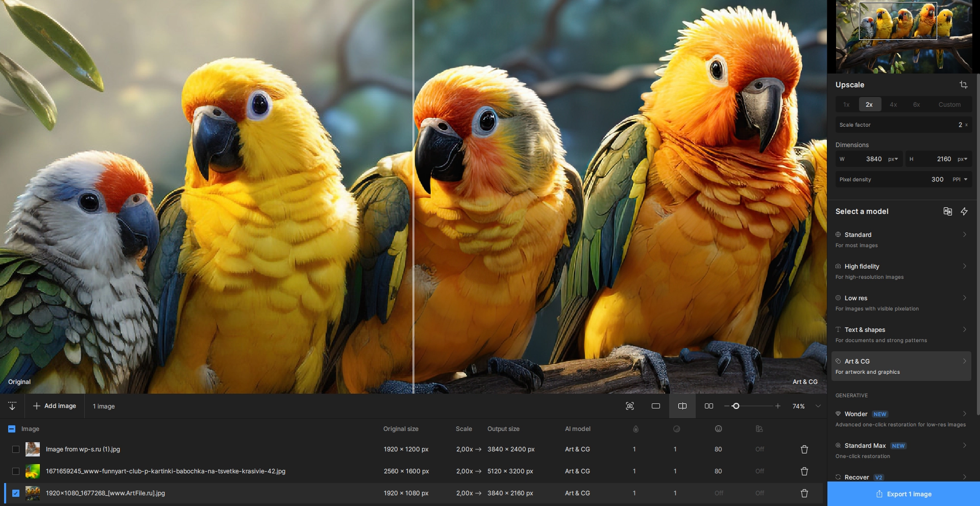Delete the Image from wp-s.ru (1).jpg row

[x=804, y=449]
